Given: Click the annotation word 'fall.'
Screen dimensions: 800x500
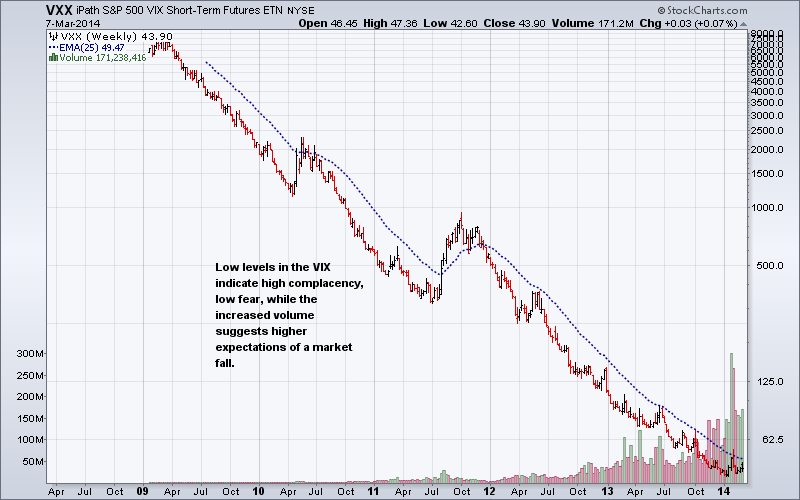Looking at the screenshot, I should pyautogui.click(x=225, y=363).
